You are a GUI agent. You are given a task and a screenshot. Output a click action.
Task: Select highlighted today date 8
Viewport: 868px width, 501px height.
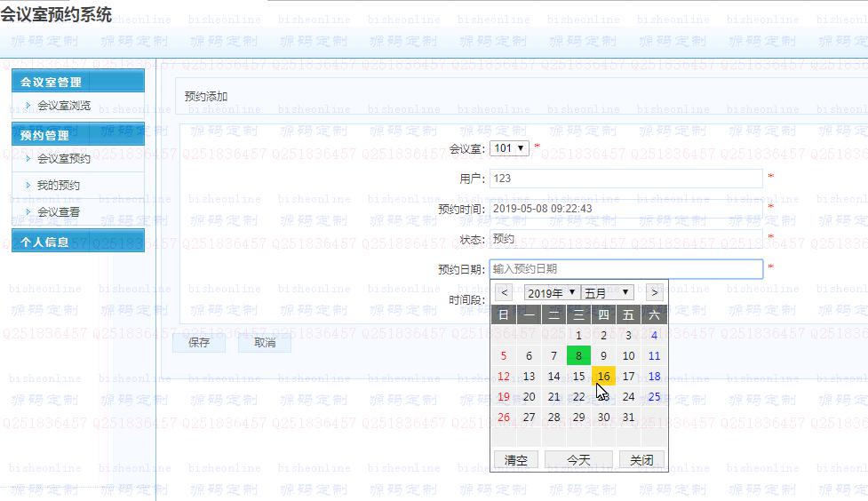pos(578,356)
